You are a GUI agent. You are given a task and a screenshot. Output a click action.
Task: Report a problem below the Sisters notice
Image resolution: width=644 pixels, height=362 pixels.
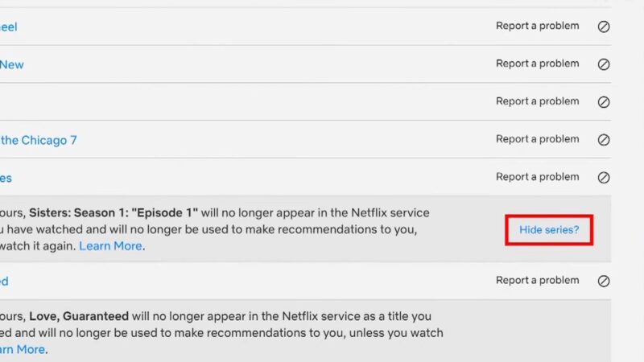pyautogui.click(x=537, y=280)
